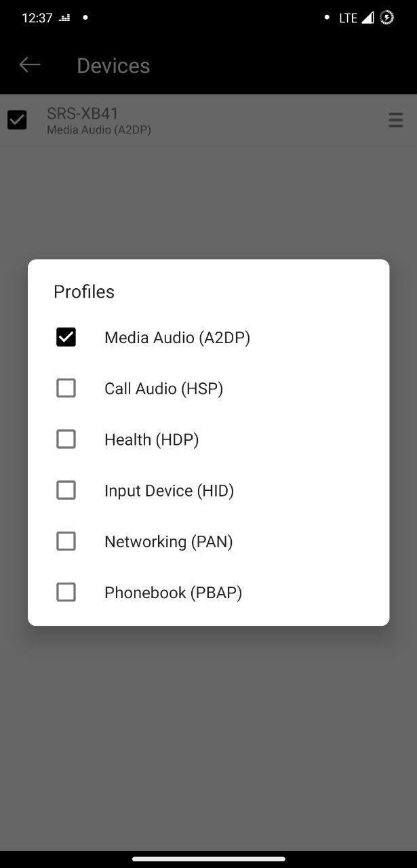
Task: Tap the LTE signal indicator in the status bar
Action: [357, 18]
